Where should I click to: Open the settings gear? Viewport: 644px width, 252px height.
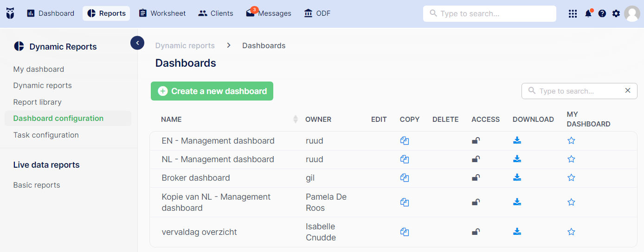point(616,14)
